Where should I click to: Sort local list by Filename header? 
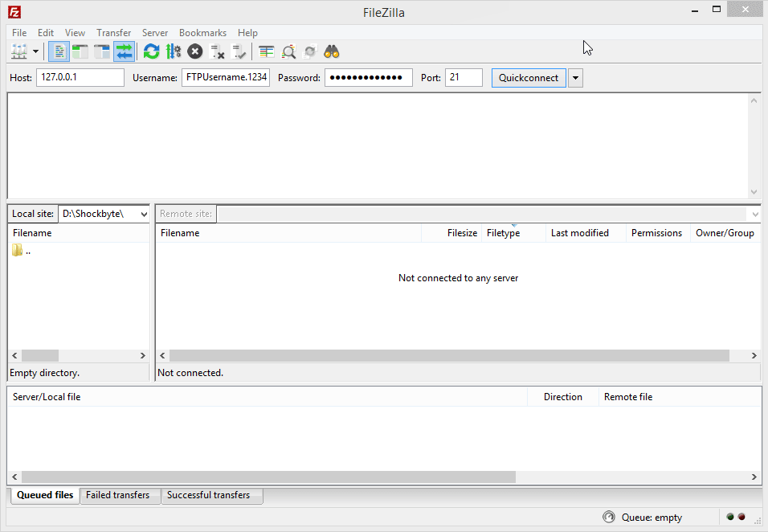[79, 233]
